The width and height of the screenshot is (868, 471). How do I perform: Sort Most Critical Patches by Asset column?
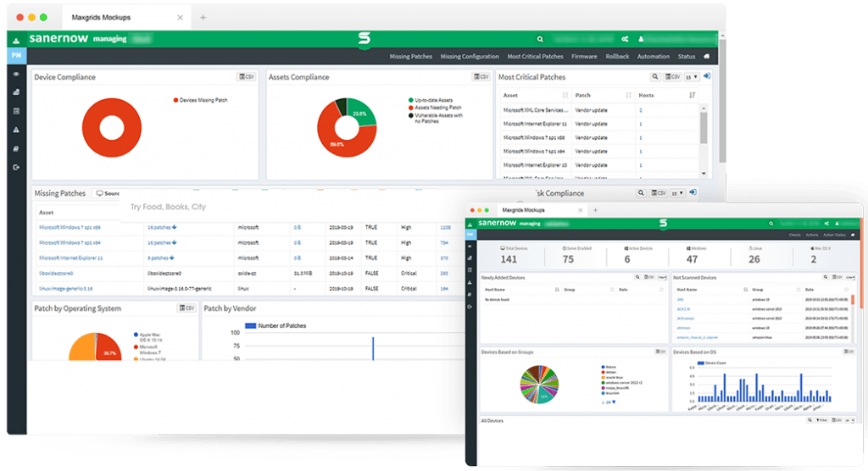(x=565, y=95)
